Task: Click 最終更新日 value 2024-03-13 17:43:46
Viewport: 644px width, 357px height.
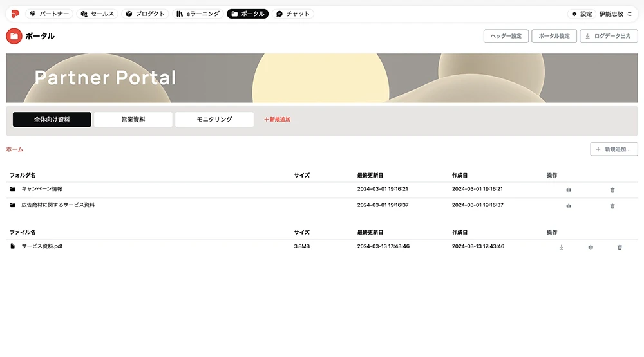Action: click(x=383, y=246)
